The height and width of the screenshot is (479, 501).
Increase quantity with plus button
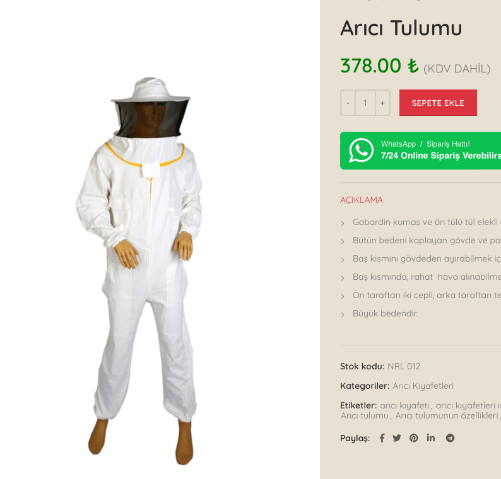pyautogui.click(x=382, y=103)
